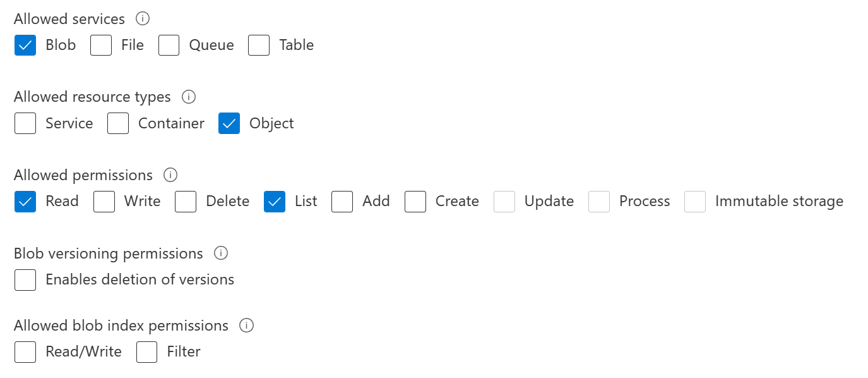Open the Allowed blob index permissions info tooltip

pyautogui.click(x=247, y=326)
